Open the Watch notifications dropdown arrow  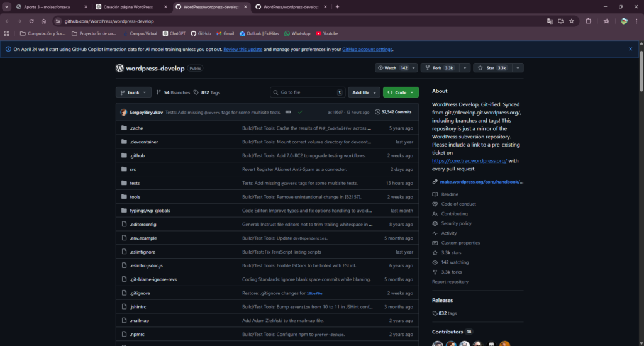click(414, 68)
